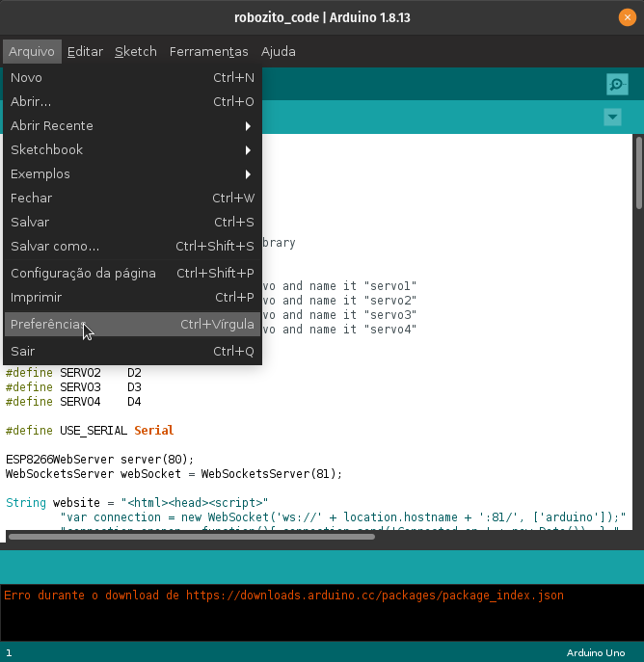This screenshot has width=644, height=662.
Task: Choose Fechar from the menu
Action: pyautogui.click(x=132, y=198)
